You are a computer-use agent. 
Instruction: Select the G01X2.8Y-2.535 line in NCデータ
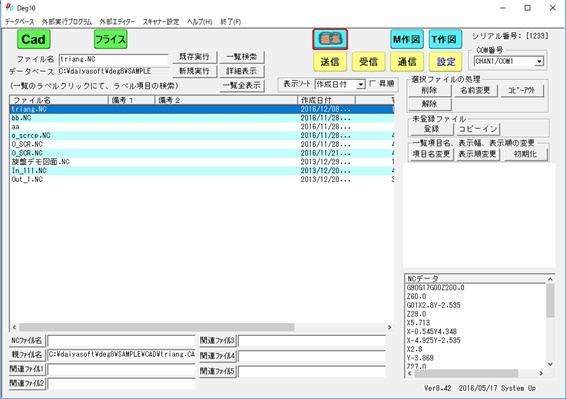pos(434,305)
